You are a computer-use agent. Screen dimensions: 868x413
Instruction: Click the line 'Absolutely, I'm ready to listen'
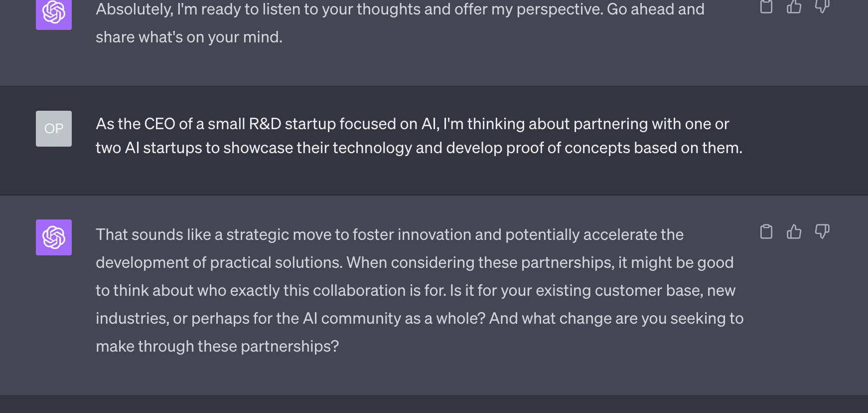(400, 9)
